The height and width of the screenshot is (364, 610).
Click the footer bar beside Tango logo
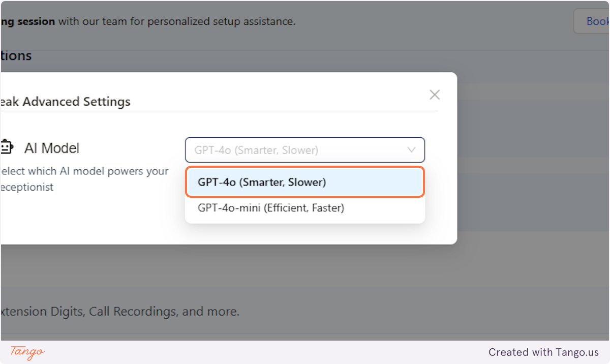point(264,352)
